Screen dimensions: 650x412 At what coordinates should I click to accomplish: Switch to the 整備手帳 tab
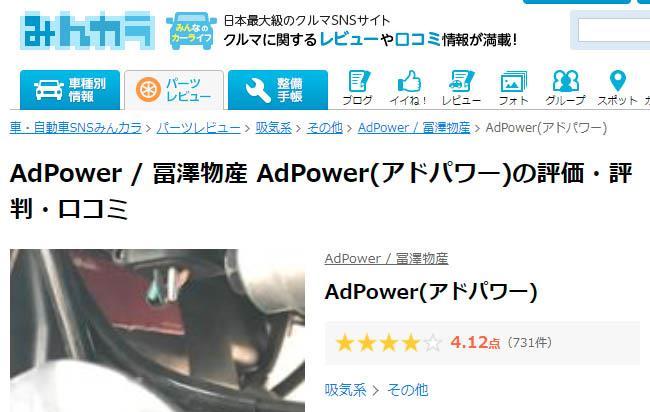278,90
